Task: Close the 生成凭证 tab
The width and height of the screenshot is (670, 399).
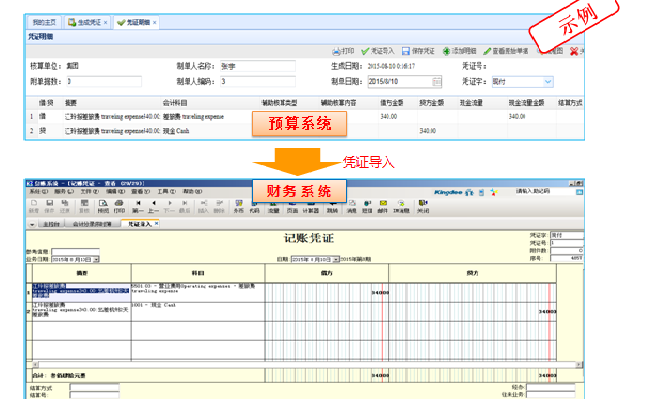Action: (106, 23)
